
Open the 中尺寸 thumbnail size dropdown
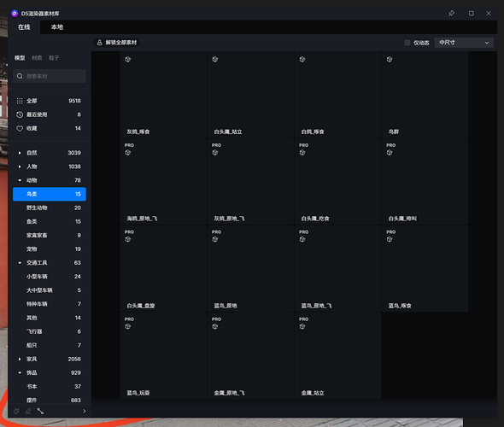464,43
